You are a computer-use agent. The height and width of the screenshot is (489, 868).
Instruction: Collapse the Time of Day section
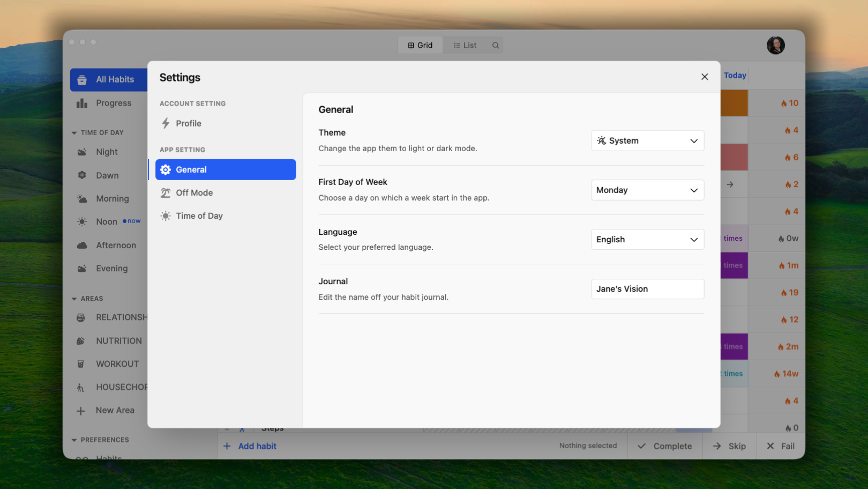(74, 132)
